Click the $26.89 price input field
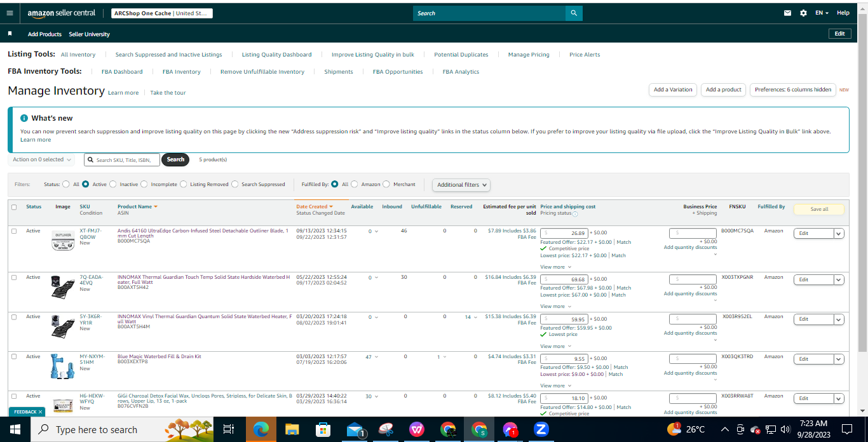 tap(564, 233)
